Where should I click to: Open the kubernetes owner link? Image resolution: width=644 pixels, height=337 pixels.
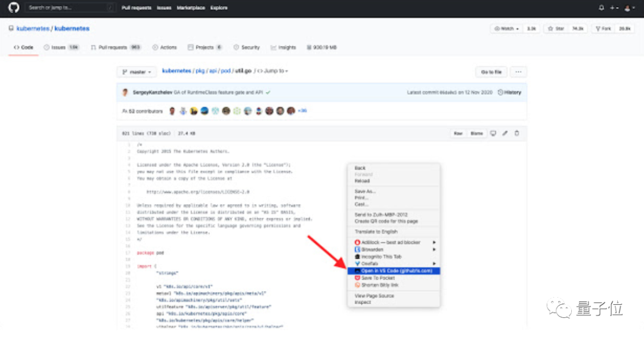33,29
